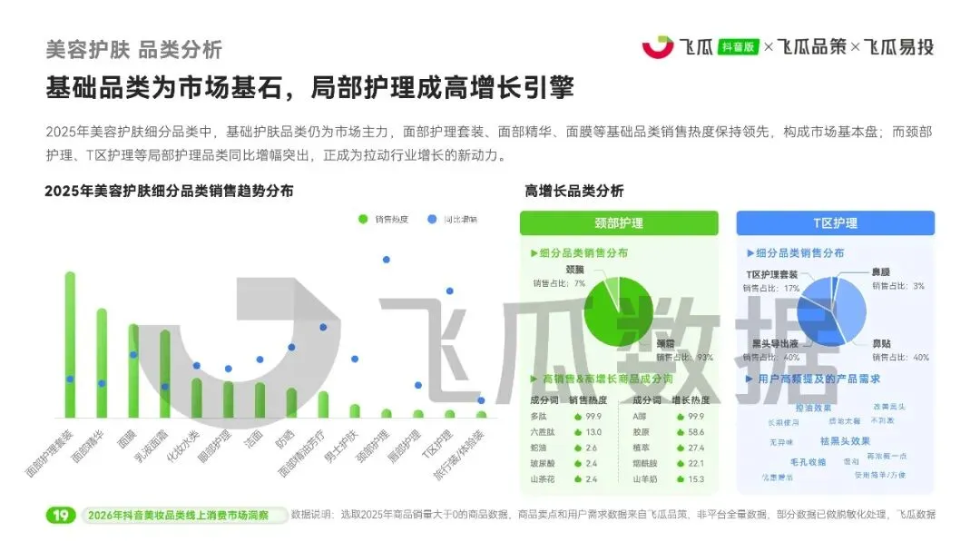980x552 pixels.
Task: Collapse the 用户高频提及的产品需求 section
Action: pyautogui.click(x=799, y=379)
